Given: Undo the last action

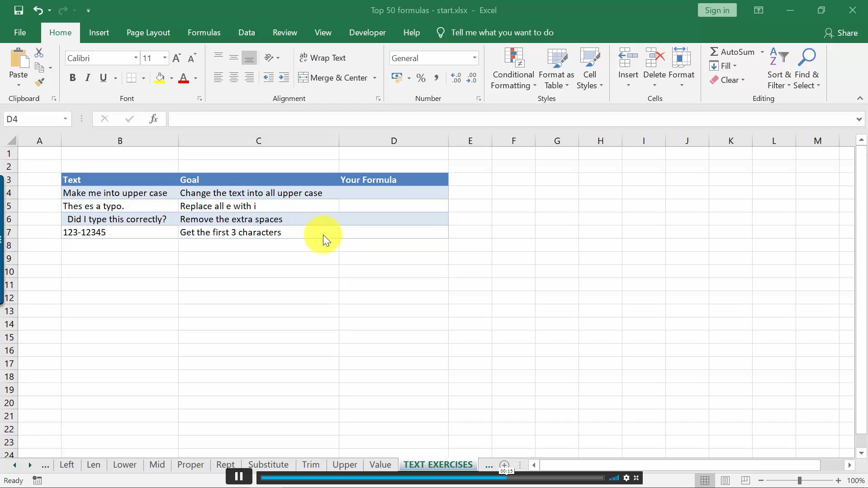Looking at the screenshot, I should (38, 10).
